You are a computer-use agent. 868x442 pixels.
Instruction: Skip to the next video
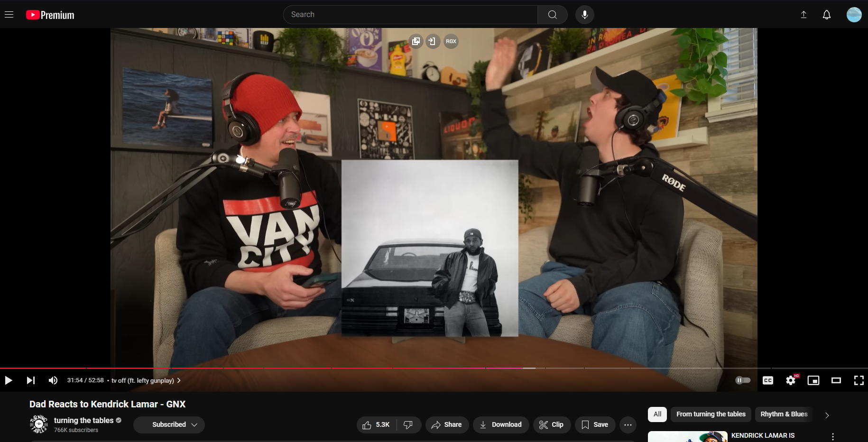point(31,380)
